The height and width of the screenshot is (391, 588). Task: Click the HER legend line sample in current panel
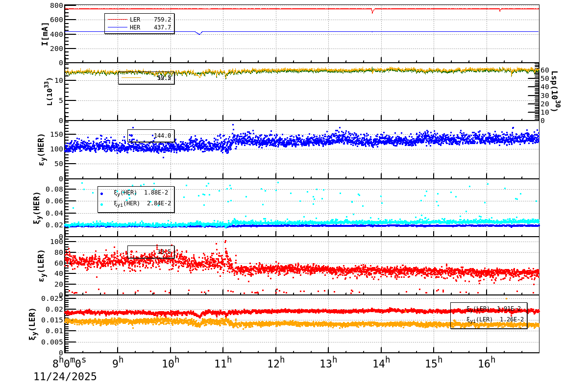click(x=118, y=26)
